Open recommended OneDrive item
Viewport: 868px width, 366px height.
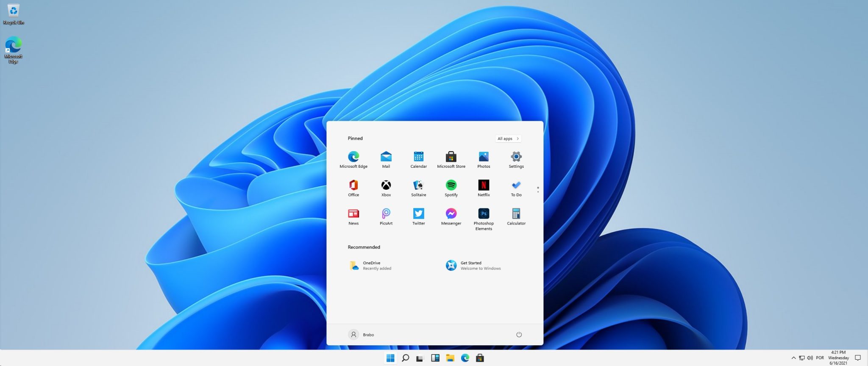tap(370, 266)
